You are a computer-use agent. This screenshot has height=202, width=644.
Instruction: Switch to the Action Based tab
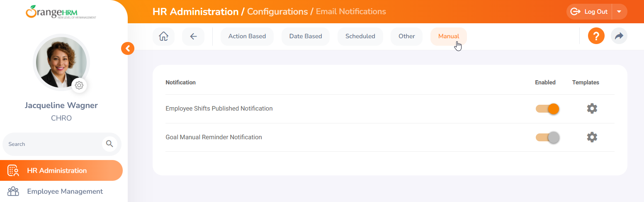(247, 36)
